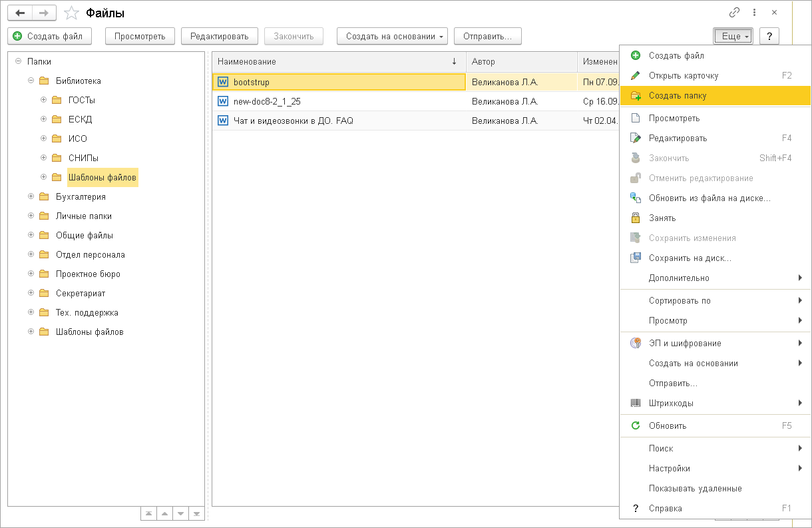
Task: Click the ЭП и шифрование icon
Action: [x=636, y=343]
